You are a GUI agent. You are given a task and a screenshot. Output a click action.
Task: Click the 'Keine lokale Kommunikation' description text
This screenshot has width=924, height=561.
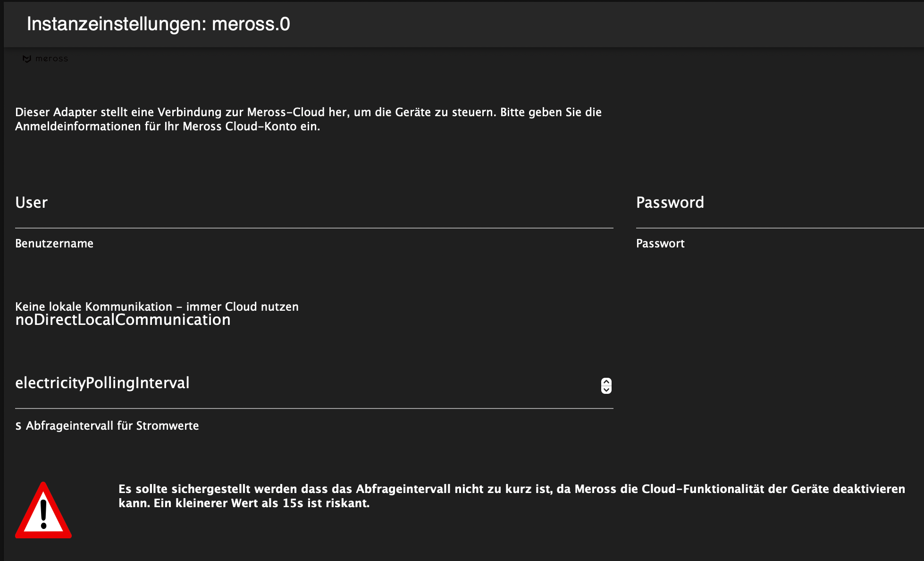click(x=157, y=306)
